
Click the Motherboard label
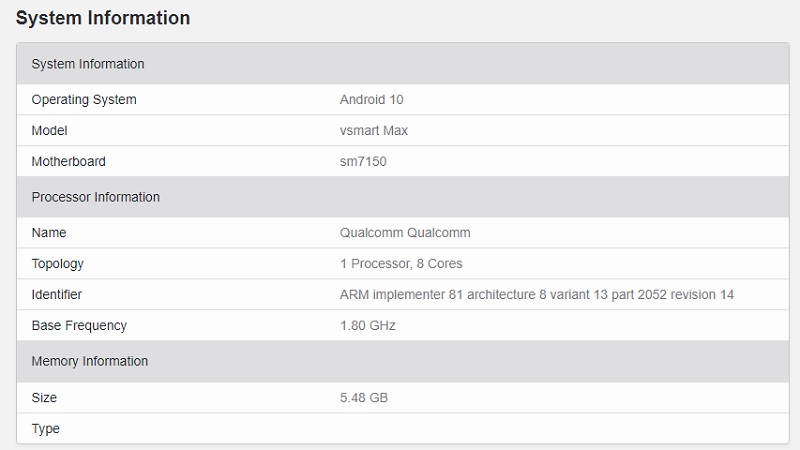click(x=68, y=161)
